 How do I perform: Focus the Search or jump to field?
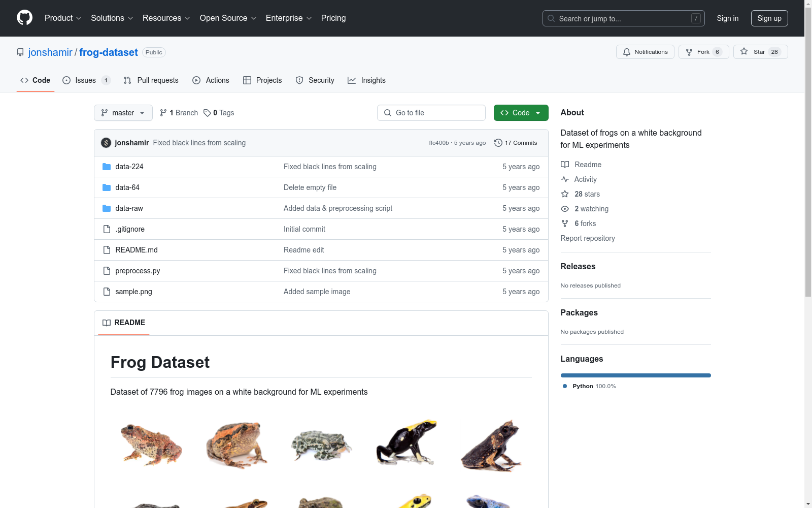coord(624,18)
